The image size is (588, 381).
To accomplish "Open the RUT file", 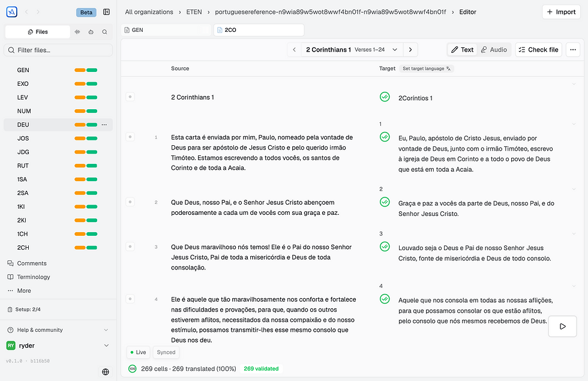I will [x=58, y=166].
